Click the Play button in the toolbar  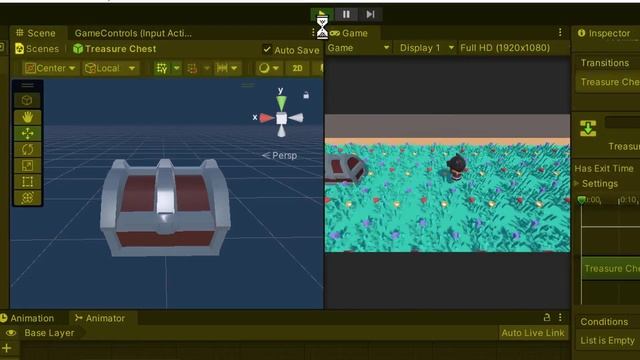click(322, 14)
